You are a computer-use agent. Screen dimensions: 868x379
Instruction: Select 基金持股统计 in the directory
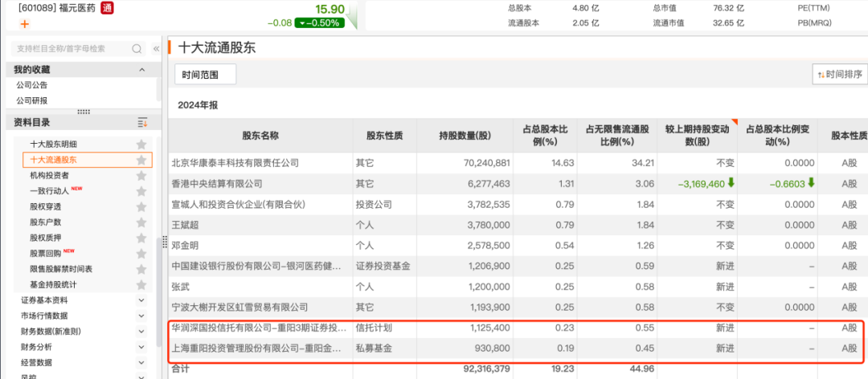pos(53,284)
